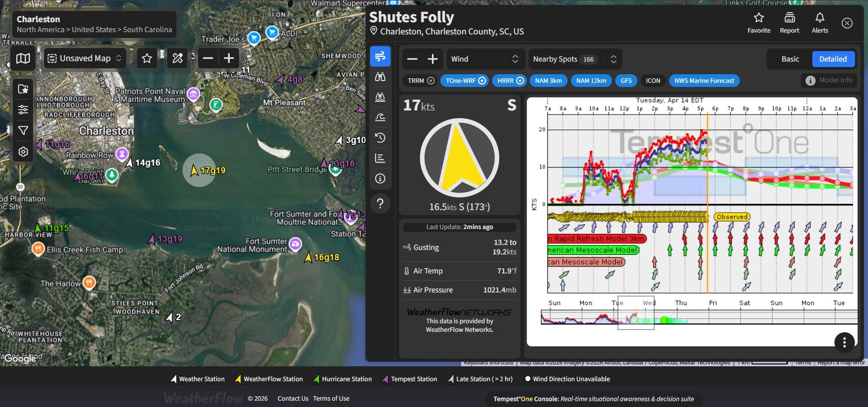Zoom out the map with minus button
Image resolution: width=868 pixels, height=407 pixels.
click(x=208, y=58)
